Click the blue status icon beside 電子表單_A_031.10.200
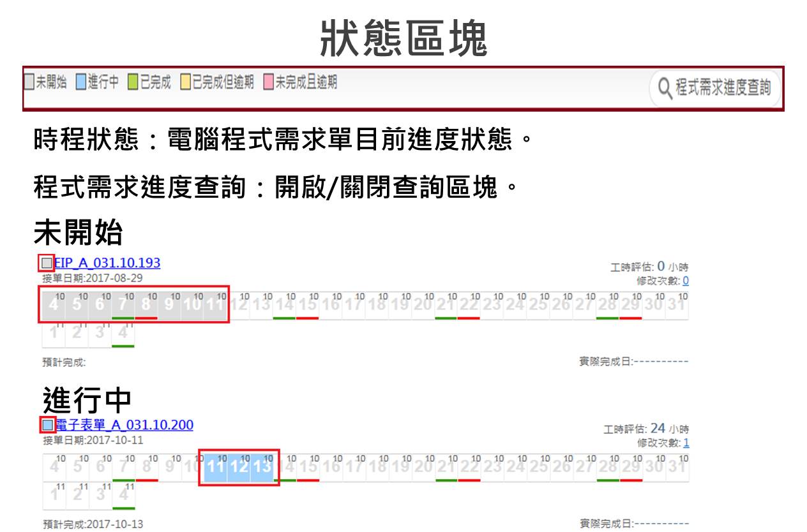 click(48, 425)
